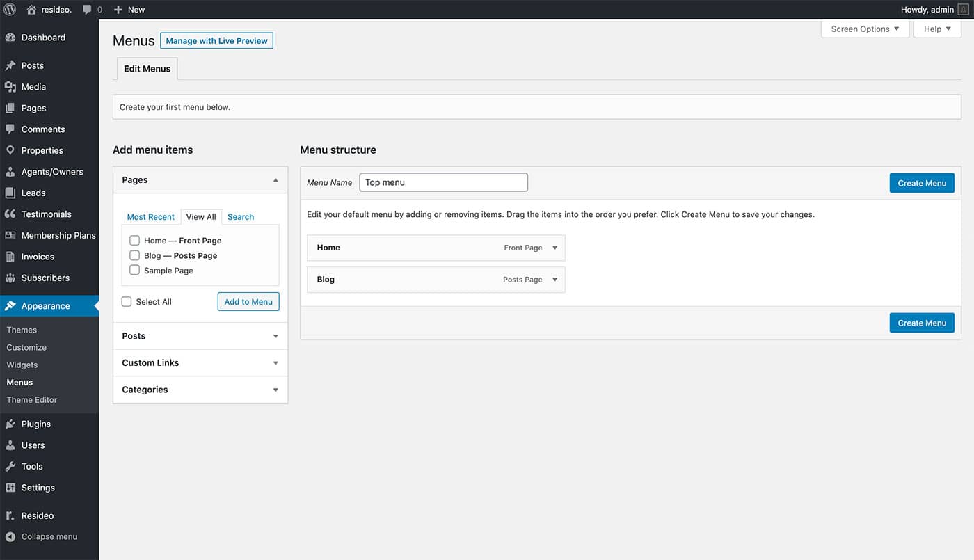Viewport: 974px width, 560px height.
Task: Switch to the Most Recent tab
Action: (150, 217)
